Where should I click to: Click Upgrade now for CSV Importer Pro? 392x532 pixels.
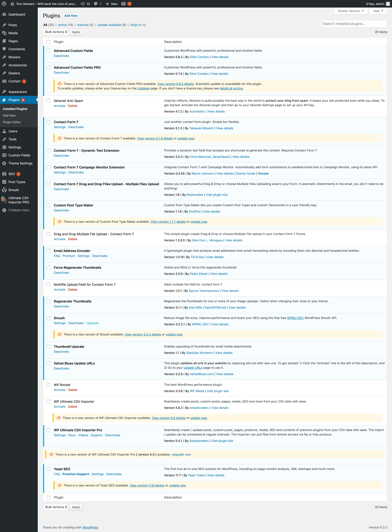181,455
